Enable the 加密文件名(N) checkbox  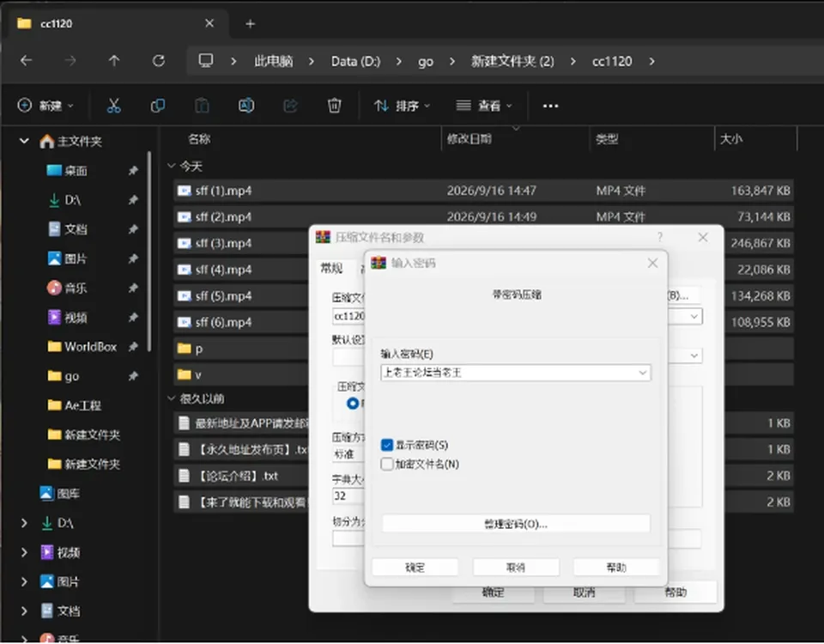[x=387, y=464]
